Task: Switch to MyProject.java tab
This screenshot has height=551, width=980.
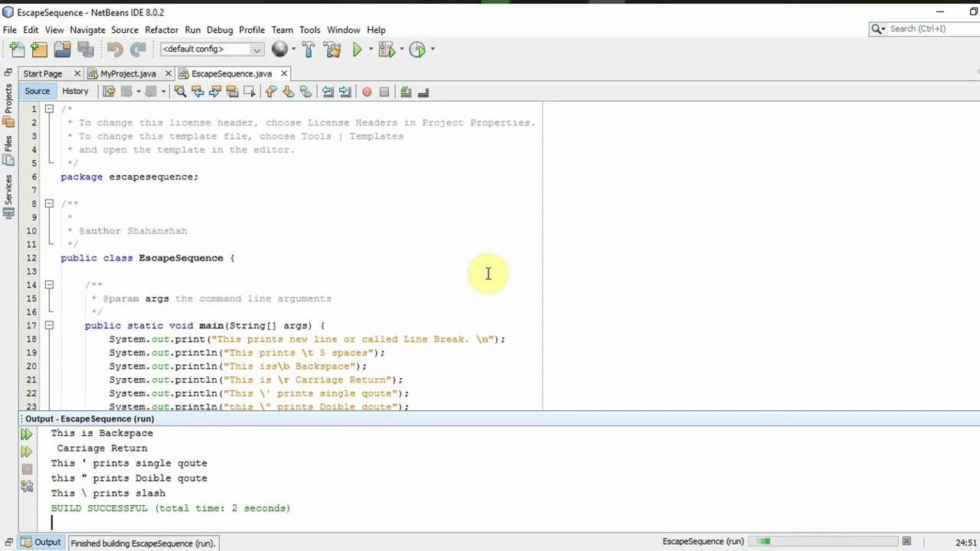Action: (x=127, y=73)
